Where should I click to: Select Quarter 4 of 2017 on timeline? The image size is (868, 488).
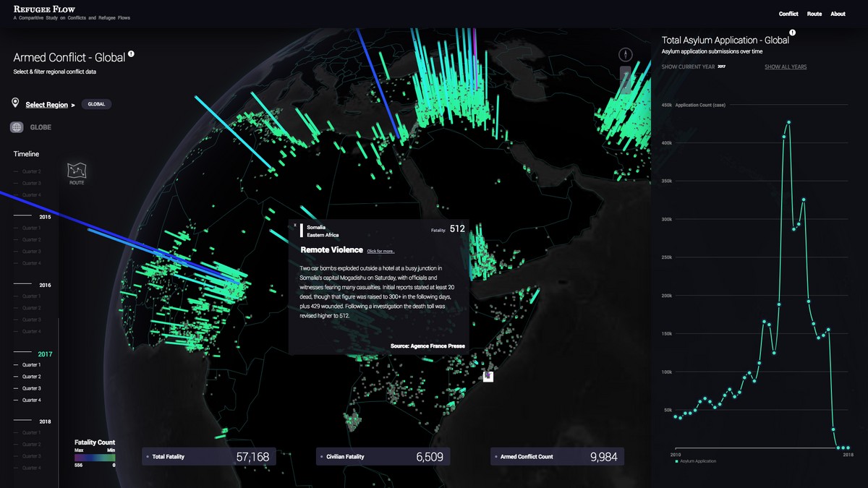[31, 400]
